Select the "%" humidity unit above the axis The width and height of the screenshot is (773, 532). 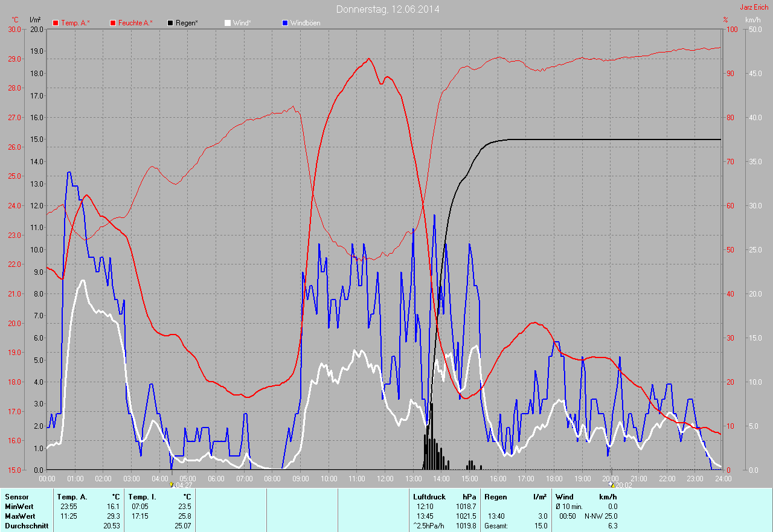[726, 20]
